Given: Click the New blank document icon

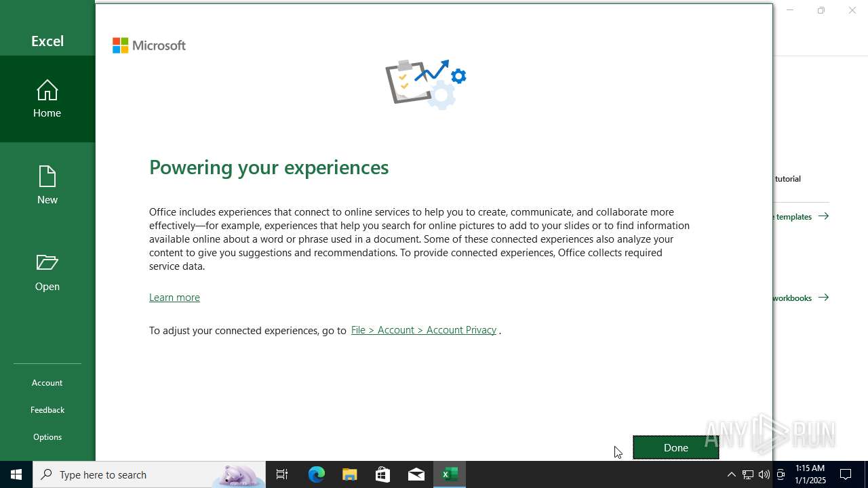Looking at the screenshot, I should coord(47,176).
